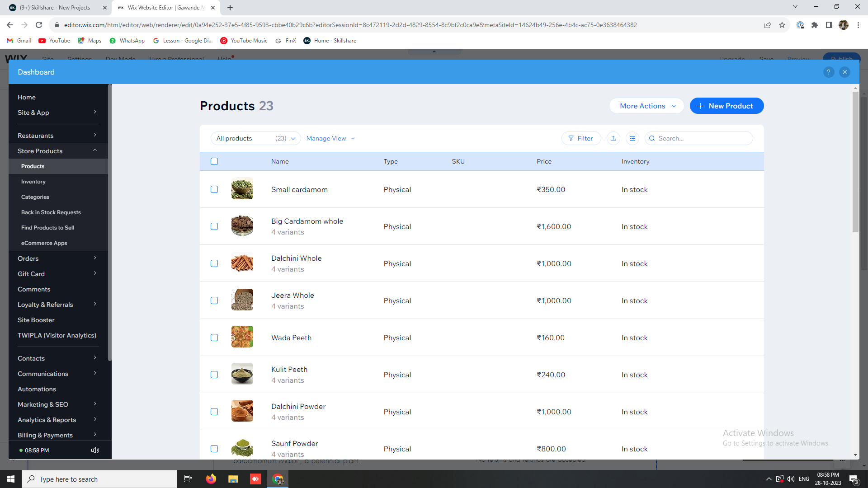
Task: Check the Jeera Whole checkbox
Action: 214,300
